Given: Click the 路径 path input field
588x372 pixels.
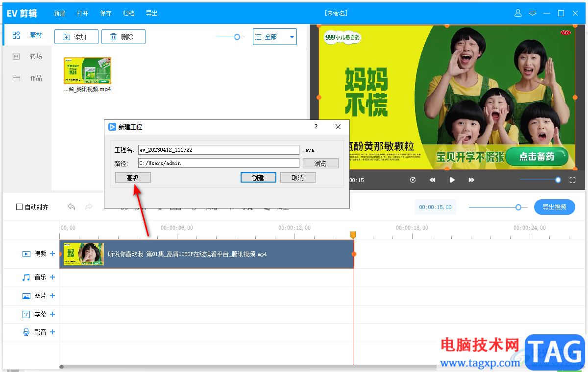Looking at the screenshot, I should tap(219, 163).
